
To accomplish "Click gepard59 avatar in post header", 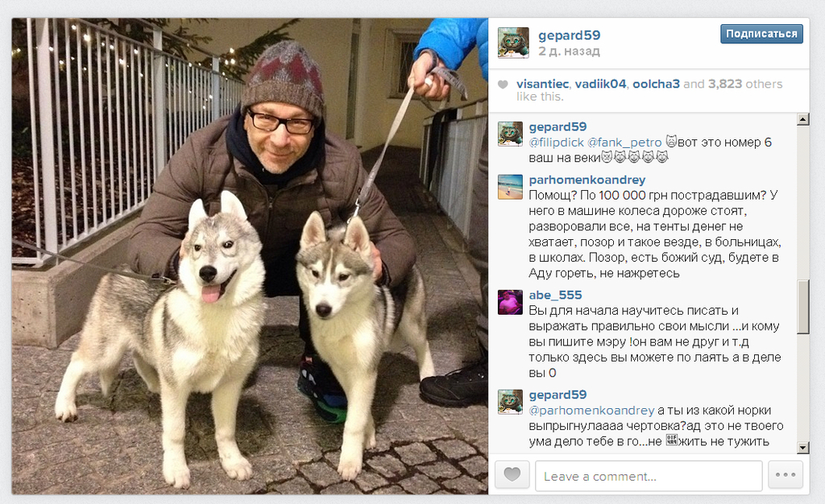I will (513, 43).
